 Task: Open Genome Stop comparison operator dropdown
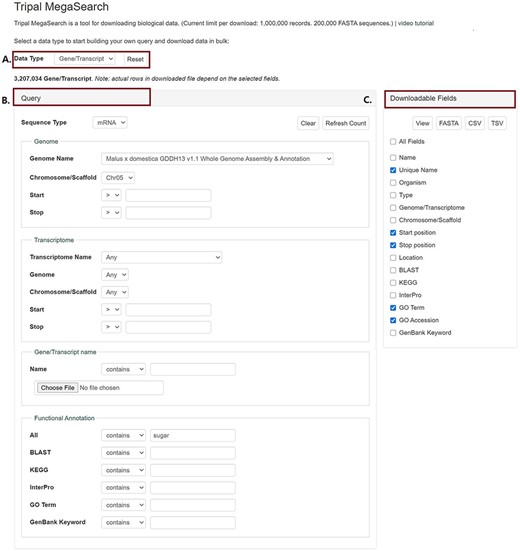coord(111,213)
